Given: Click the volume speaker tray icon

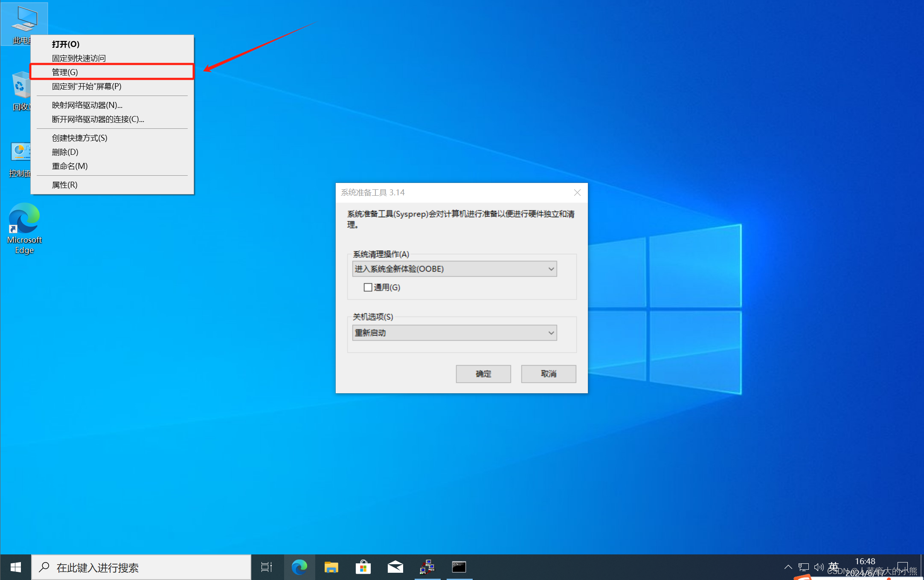Looking at the screenshot, I should click(x=818, y=567).
